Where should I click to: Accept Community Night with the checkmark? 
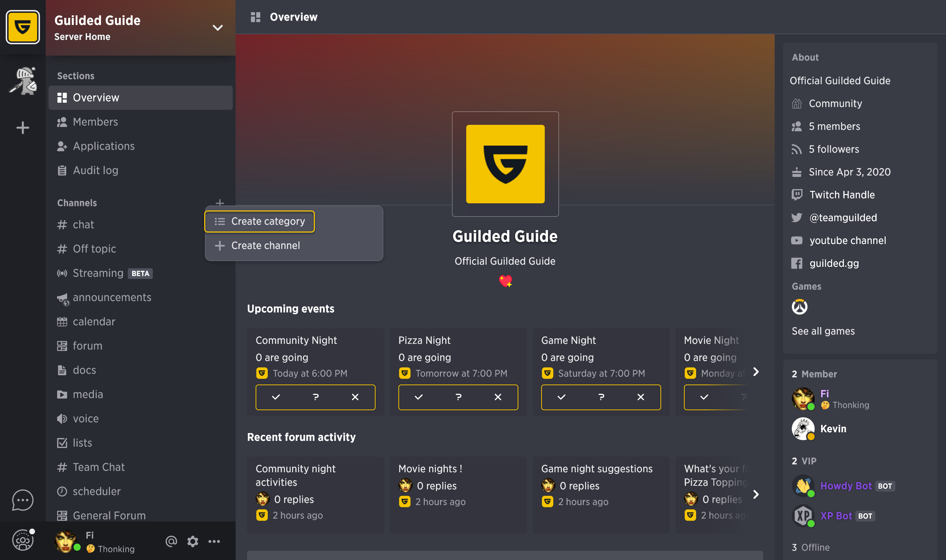point(276,397)
